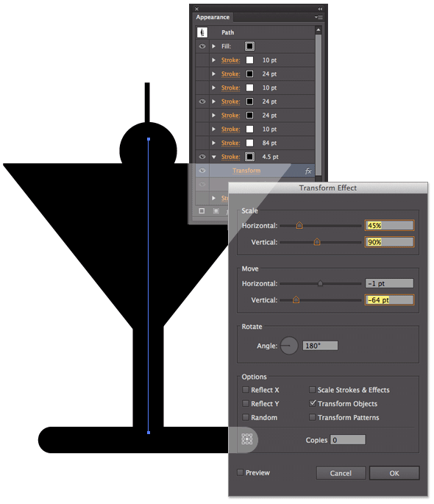Click the Add New Fill icon at the panel bottom
Screen dimensions: 434x504
point(216,211)
